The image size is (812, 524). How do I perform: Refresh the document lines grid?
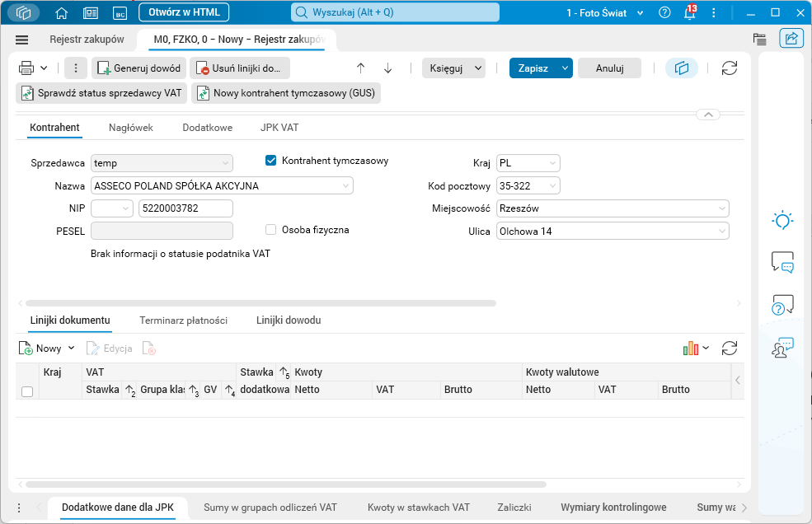pyautogui.click(x=729, y=349)
